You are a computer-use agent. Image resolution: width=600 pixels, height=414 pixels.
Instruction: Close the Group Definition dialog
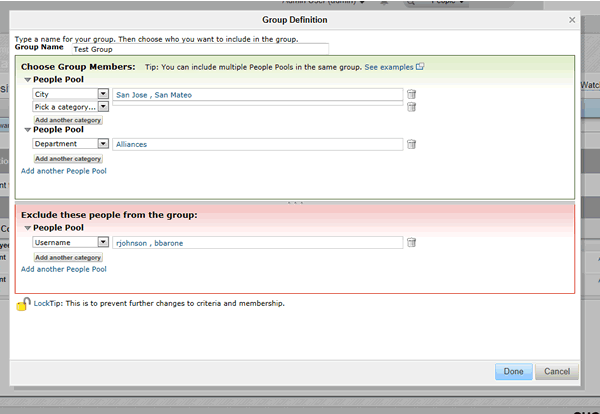pyautogui.click(x=572, y=20)
